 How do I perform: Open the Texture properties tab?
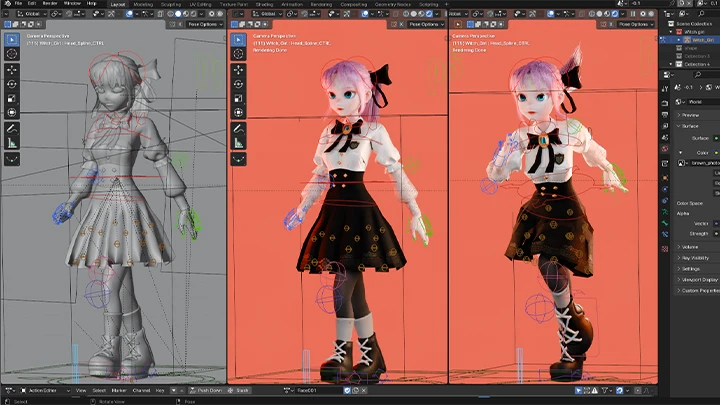[665, 248]
